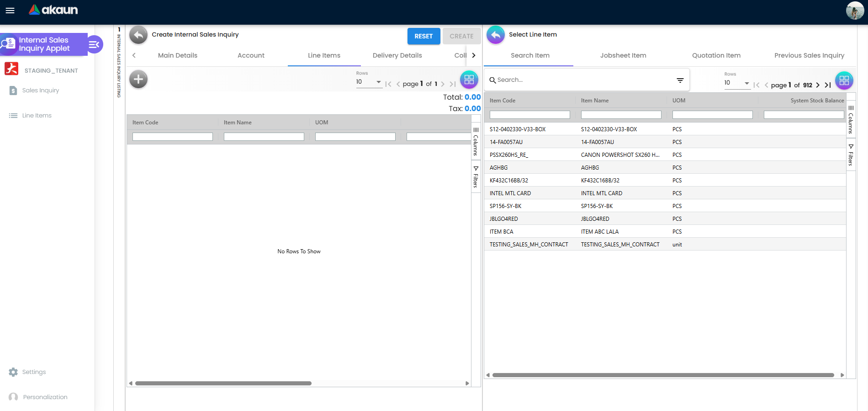Expand Filters panel in Select Line Item grid
The height and width of the screenshot is (411, 868).
851,155
